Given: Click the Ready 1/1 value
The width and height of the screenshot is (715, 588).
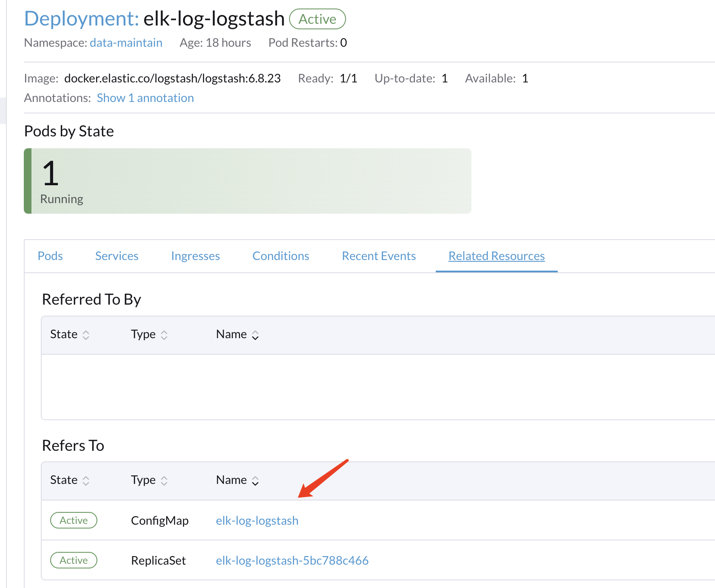Looking at the screenshot, I should (x=349, y=78).
